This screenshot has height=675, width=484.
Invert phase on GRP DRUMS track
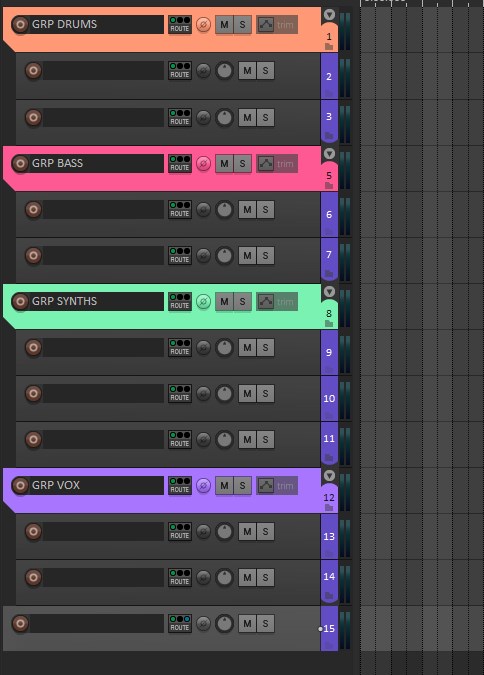coord(203,25)
